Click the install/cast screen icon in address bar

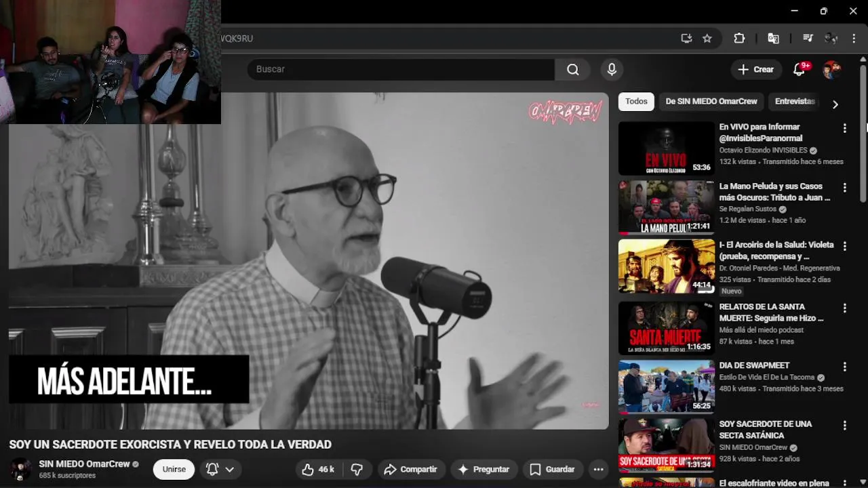tap(686, 39)
